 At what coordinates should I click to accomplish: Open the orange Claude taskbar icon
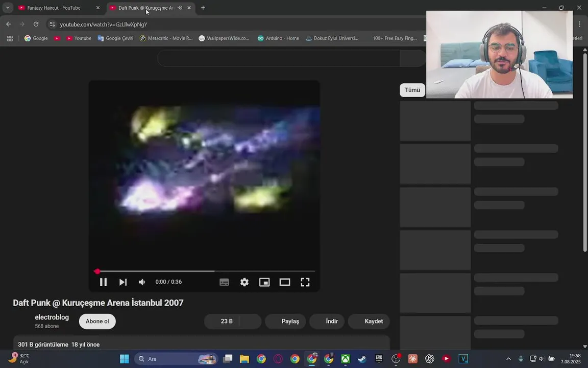[412, 359]
